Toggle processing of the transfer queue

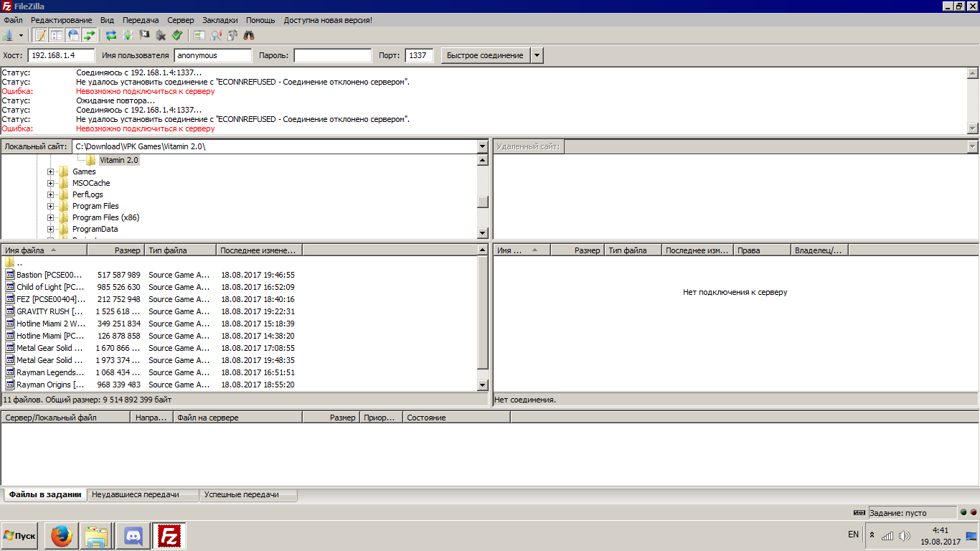tap(128, 34)
